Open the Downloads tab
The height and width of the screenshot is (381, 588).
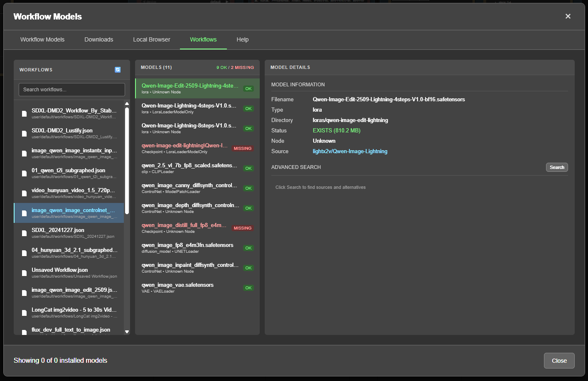[x=98, y=39]
